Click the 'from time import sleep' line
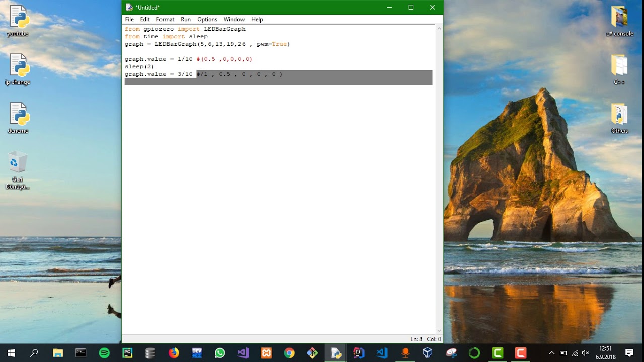Image resolution: width=644 pixels, height=362 pixels. [x=166, y=37]
